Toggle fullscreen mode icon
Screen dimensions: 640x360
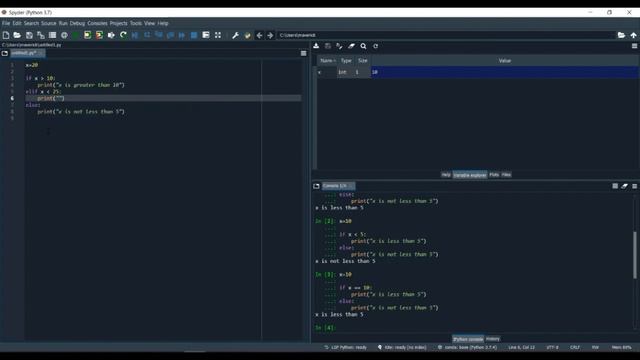pyautogui.click(x=218, y=36)
